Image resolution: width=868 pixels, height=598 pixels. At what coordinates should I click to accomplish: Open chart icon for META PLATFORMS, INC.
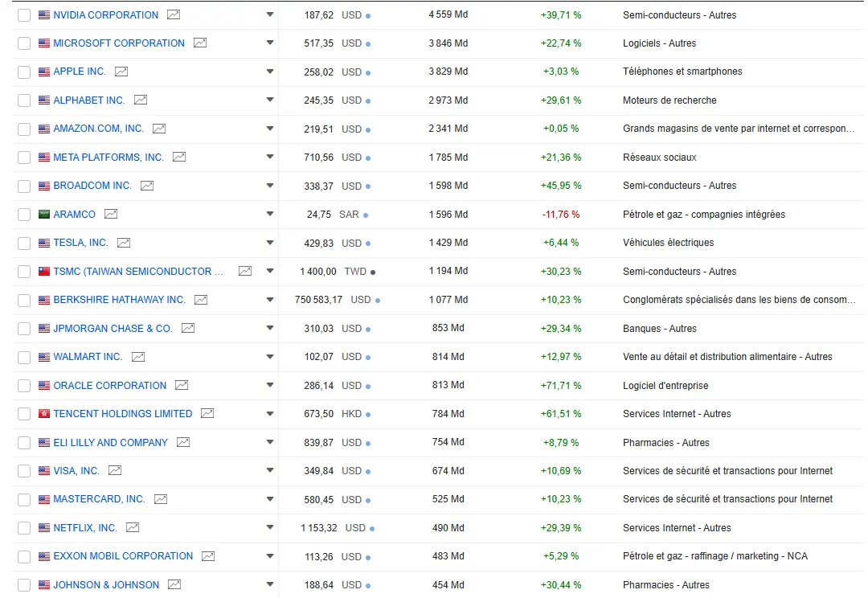click(x=178, y=158)
